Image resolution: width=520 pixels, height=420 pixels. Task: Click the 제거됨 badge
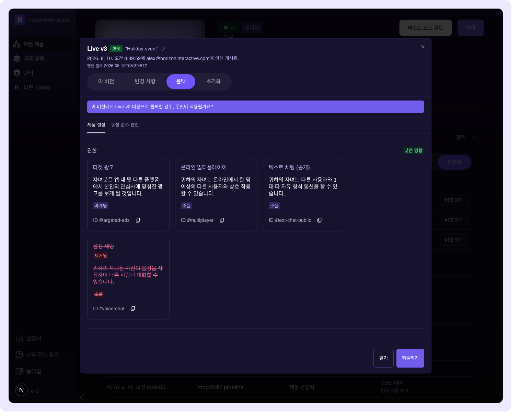click(x=101, y=256)
